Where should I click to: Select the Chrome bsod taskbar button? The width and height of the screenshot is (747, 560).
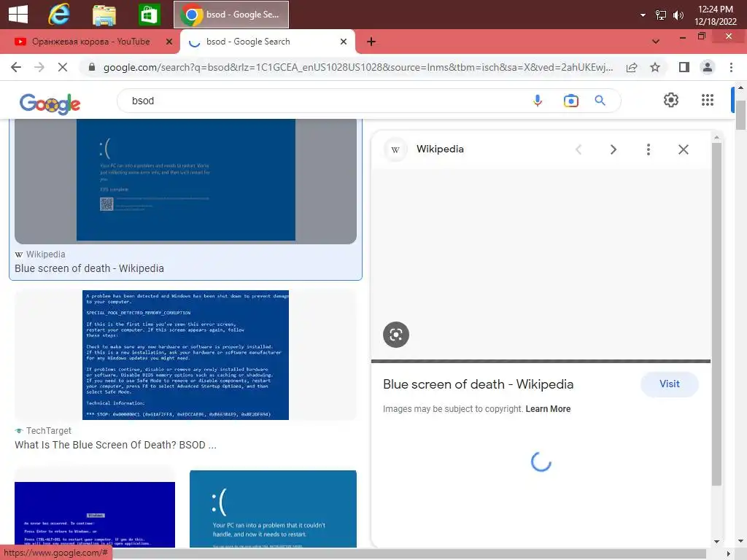tap(231, 15)
